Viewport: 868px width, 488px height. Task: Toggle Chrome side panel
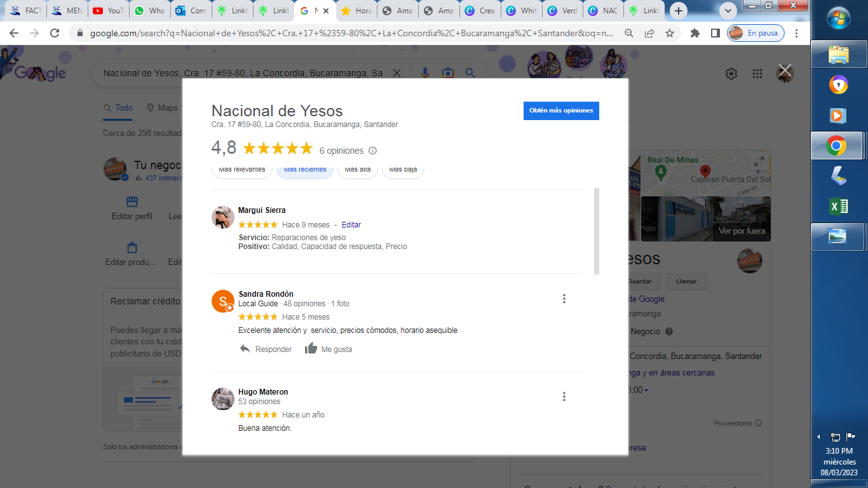[x=715, y=33]
